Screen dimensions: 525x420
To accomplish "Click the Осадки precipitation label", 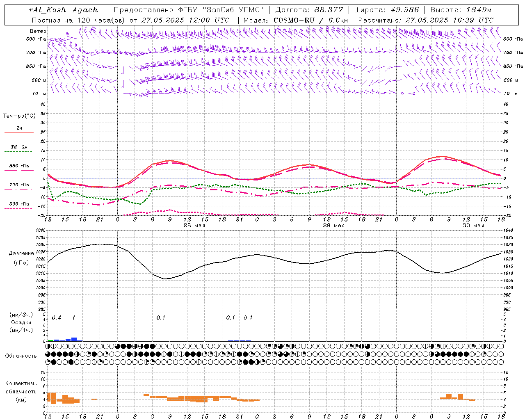I will (x=21, y=322).
